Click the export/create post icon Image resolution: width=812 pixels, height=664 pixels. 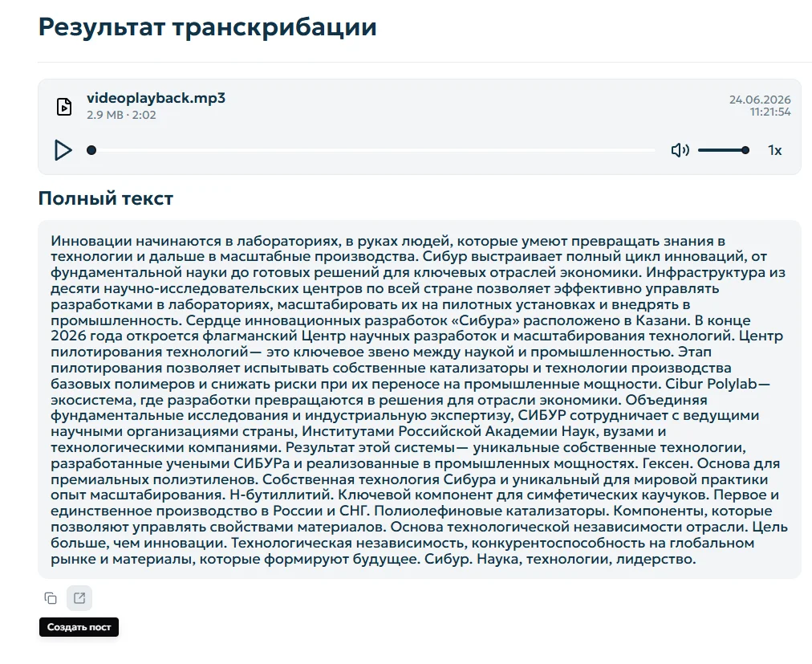79,598
